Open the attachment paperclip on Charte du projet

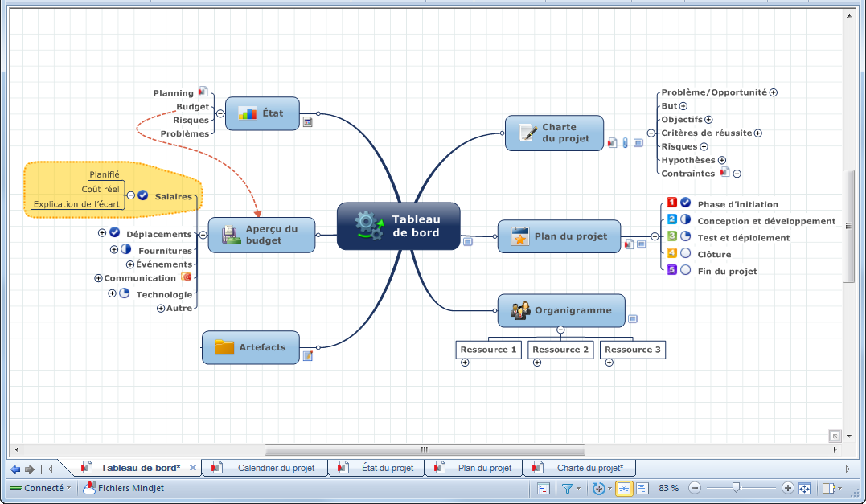pos(625,143)
